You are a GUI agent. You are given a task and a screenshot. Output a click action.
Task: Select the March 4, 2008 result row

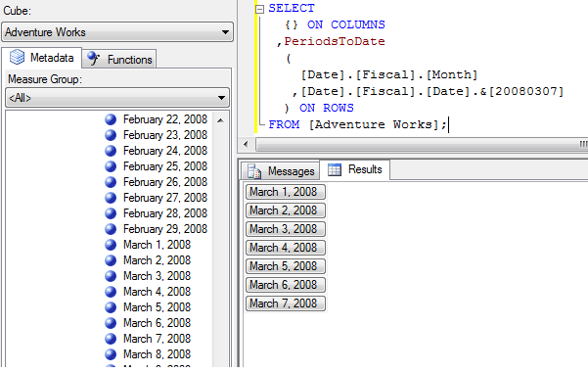(x=286, y=248)
